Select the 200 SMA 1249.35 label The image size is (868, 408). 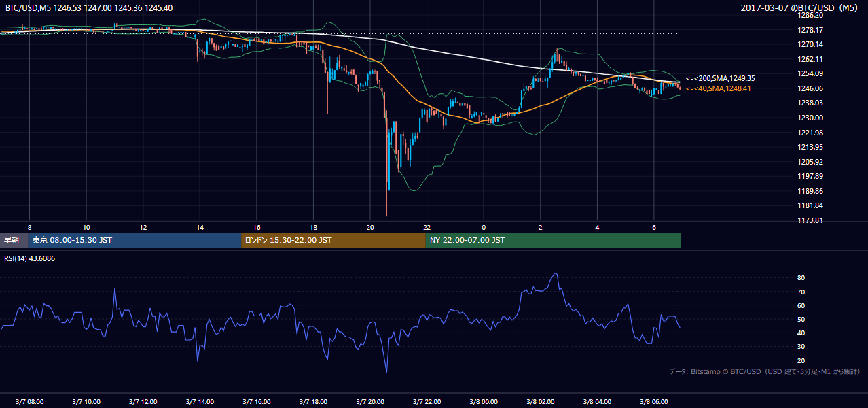pyautogui.click(x=720, y=79)
